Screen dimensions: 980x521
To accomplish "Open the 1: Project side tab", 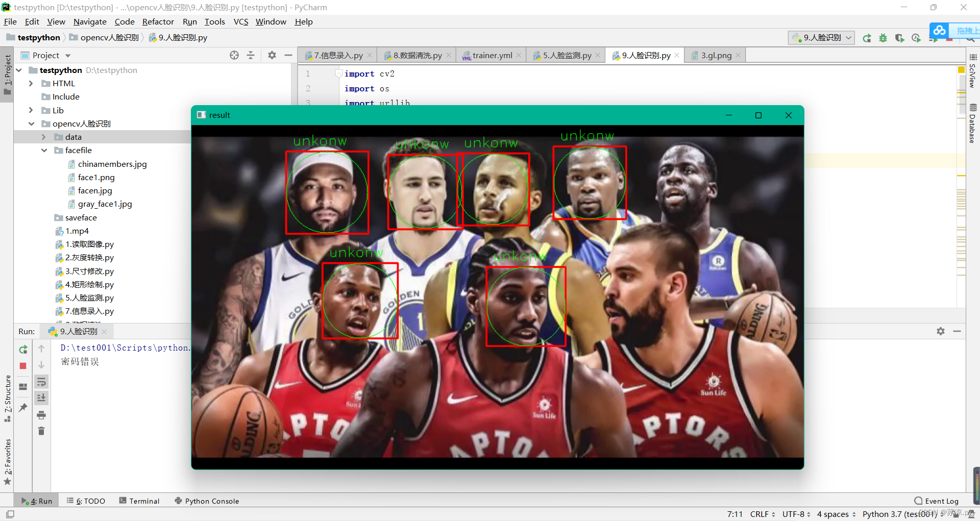I will [7, 75].
